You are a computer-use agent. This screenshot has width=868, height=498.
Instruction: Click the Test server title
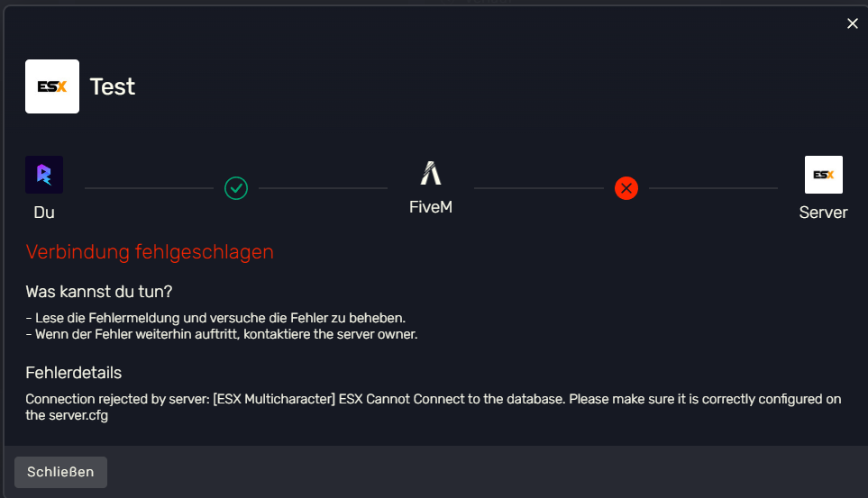click(x=113, y=86)
